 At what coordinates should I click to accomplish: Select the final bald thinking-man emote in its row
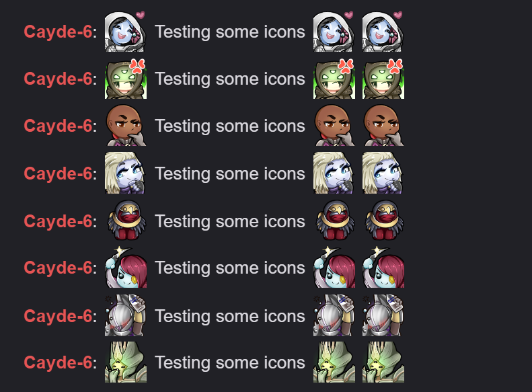pos(383,126)
